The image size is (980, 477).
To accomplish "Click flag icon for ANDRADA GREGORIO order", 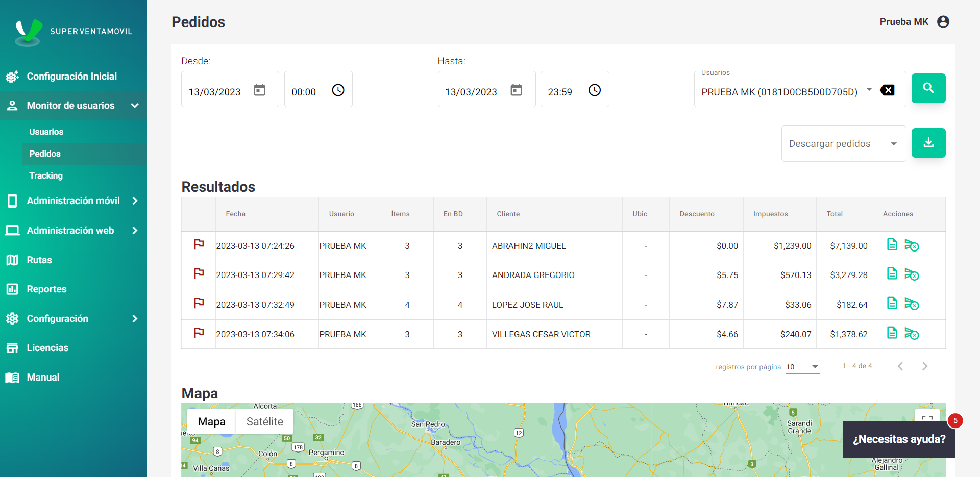I will click(x=199, y=274).
